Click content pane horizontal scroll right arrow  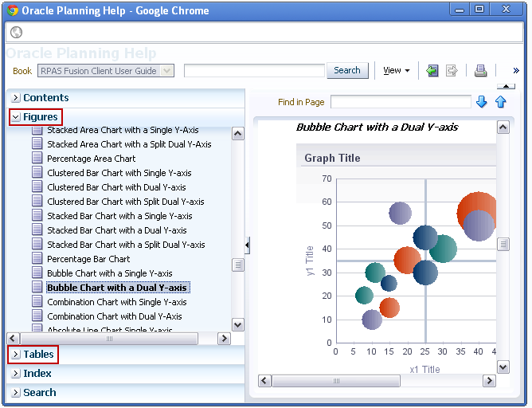click(x=489, y=381)
